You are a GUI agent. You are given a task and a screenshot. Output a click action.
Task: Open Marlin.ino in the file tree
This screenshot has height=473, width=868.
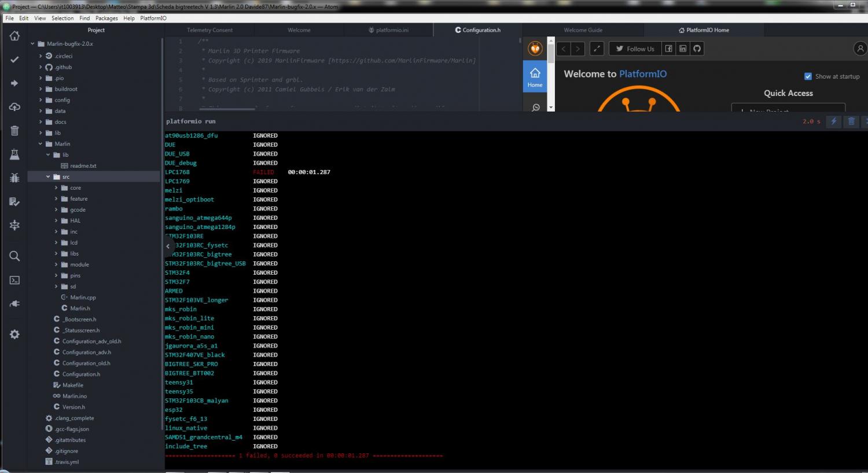(x=75, y=396)
